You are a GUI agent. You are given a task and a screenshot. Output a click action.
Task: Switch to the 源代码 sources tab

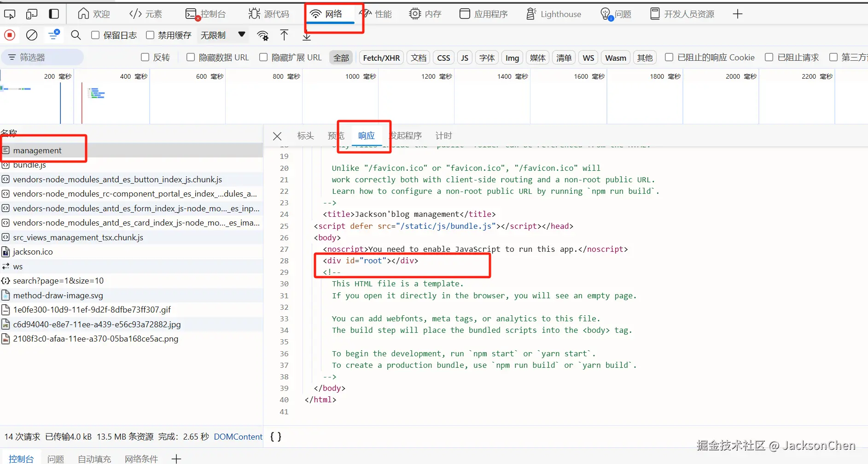pyautogui.click(x=269, y=14)
